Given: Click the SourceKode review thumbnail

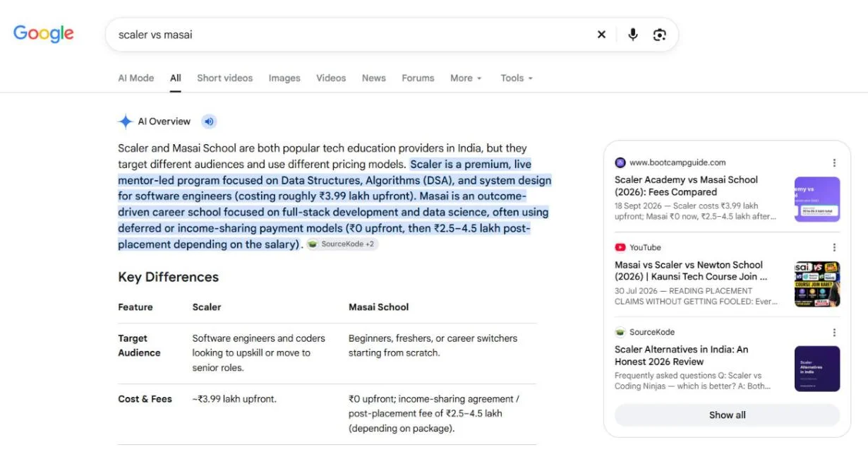Looking at the screenshot, I should 817,369.
